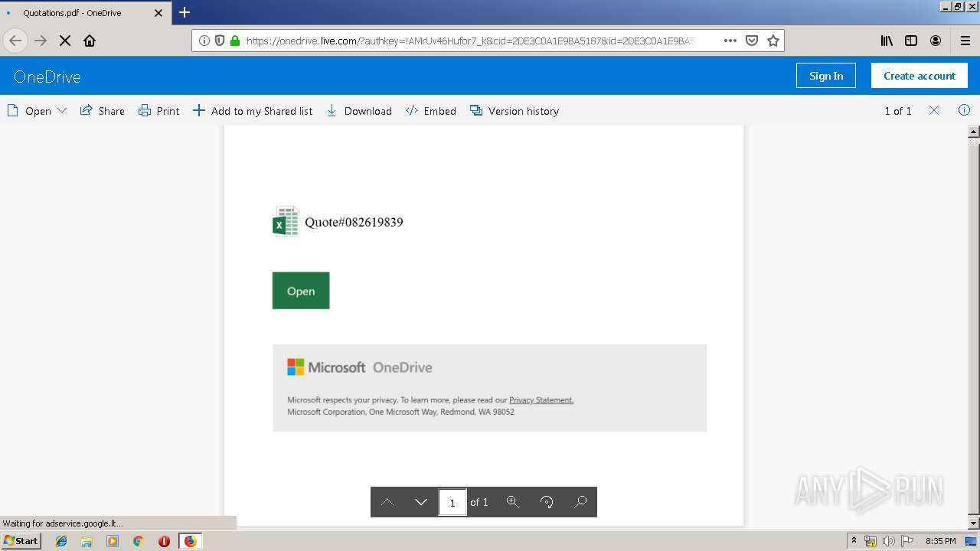Viewport: 980px width, 551px height.
Task: Expand the Open dropdown chevron
Action: coord(62,110)
